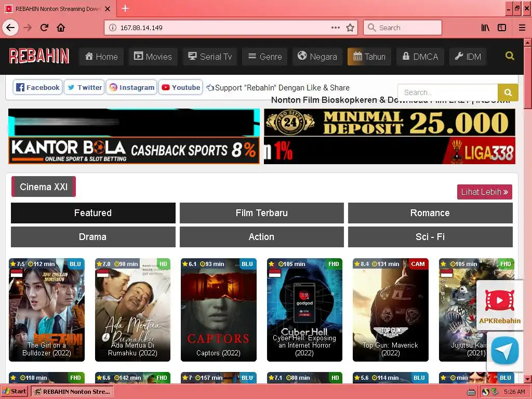
Task: Open the DMCA menu item
Action: (420, 56)
